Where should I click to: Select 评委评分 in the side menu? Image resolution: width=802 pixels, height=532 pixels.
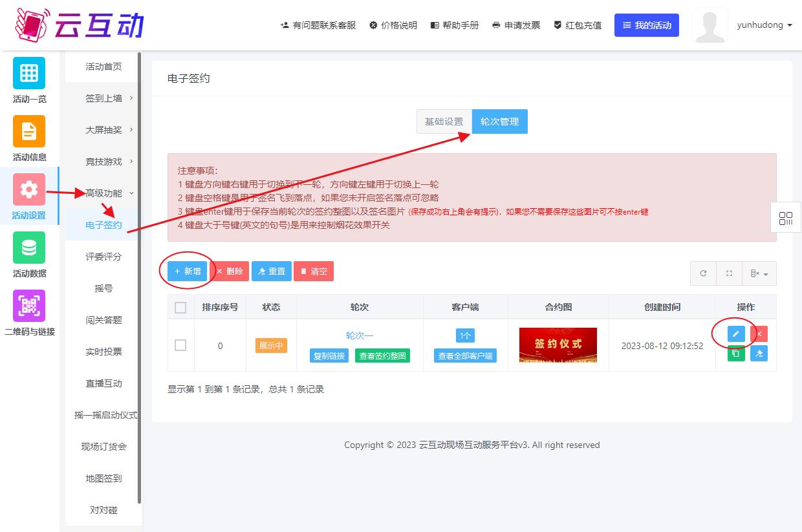point(103,257)
